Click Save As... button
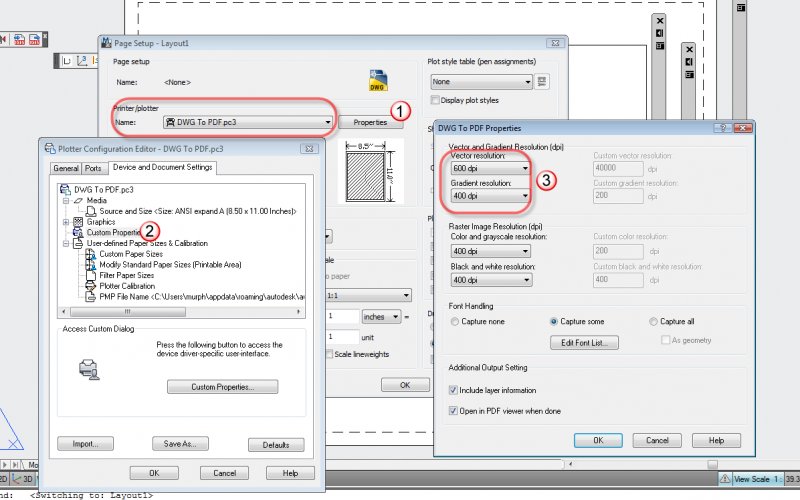 click(x=180, y=444)
